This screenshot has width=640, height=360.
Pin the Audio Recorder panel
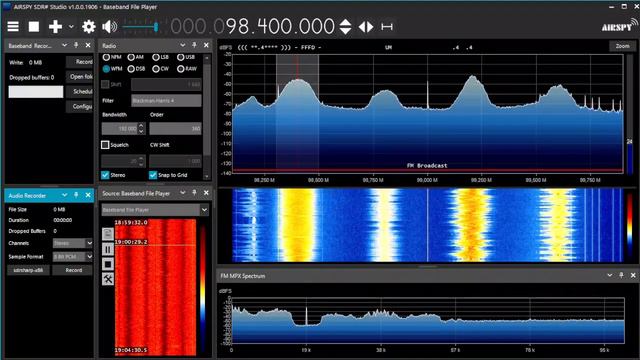coord(76,195)
